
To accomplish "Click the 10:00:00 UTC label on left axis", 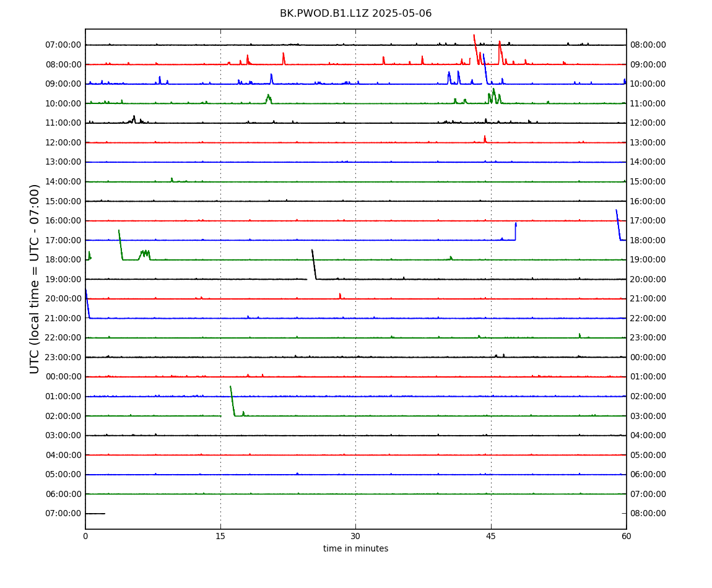I will point(63,103).
